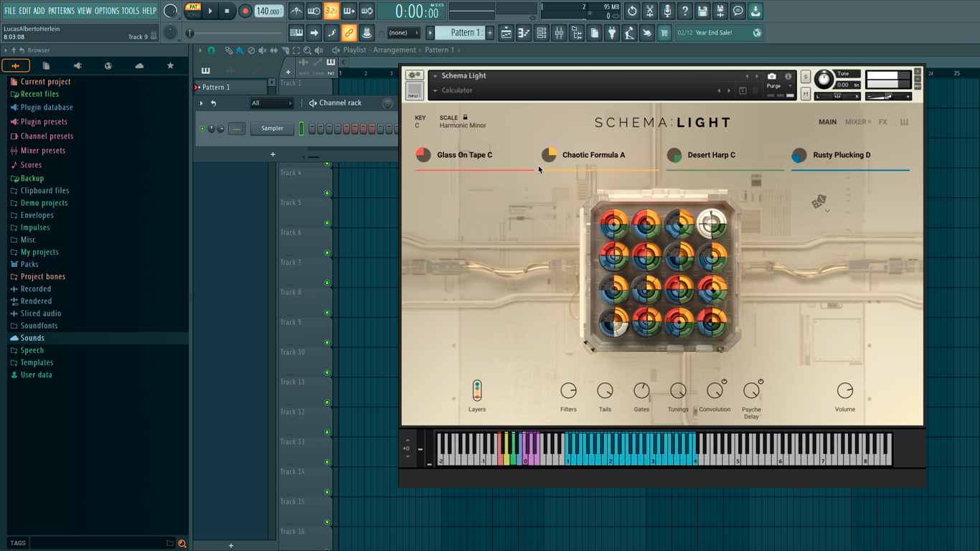The width and height of the screenshot is (980, 551).
Task: Click the TAGS input field
Action: point(98,543)
